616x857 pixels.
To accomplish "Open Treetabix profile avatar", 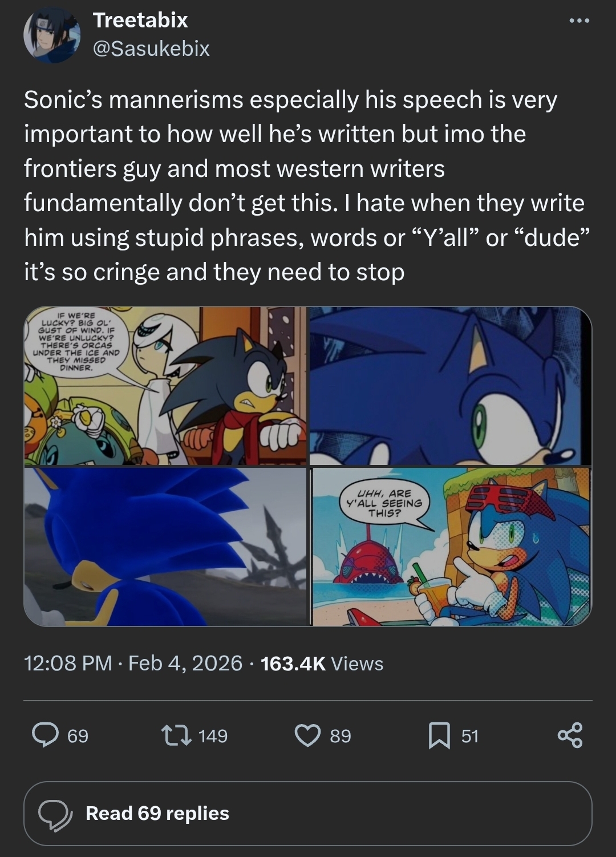I will point(52,35).
